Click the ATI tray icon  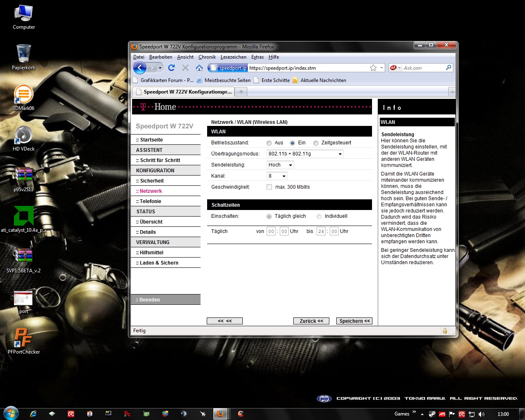tap(442, 414)
